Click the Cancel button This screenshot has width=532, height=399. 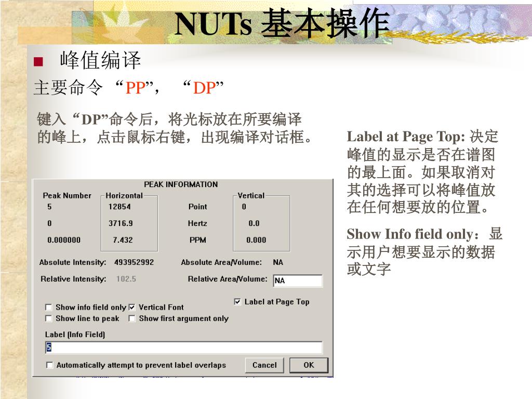click(x=264, y=365)
